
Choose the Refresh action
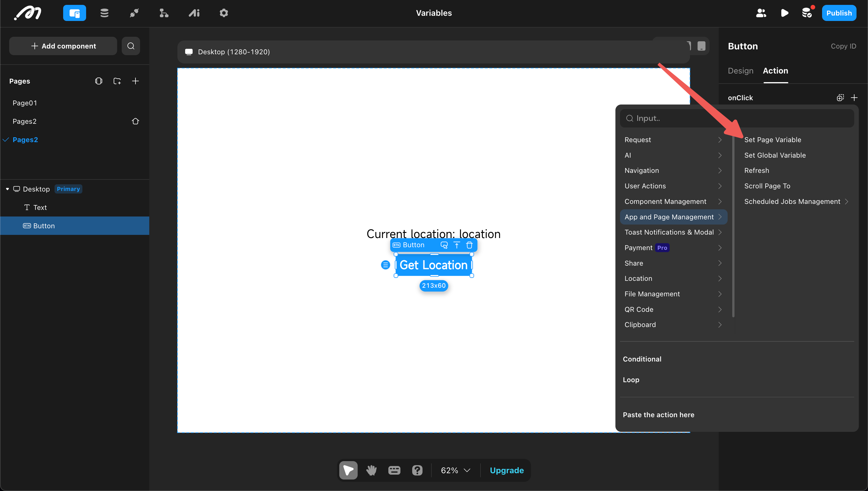click(x=756, y=171)
